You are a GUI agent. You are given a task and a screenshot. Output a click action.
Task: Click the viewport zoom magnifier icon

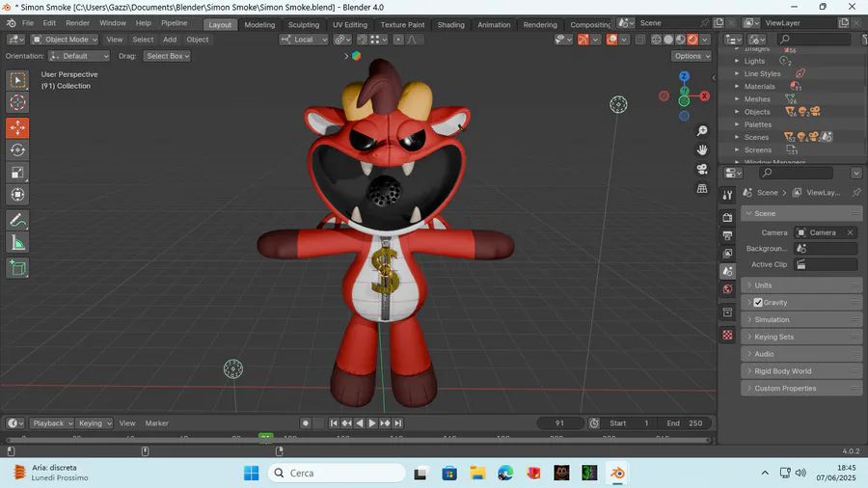pyautogui.click(x=702, y=130)
